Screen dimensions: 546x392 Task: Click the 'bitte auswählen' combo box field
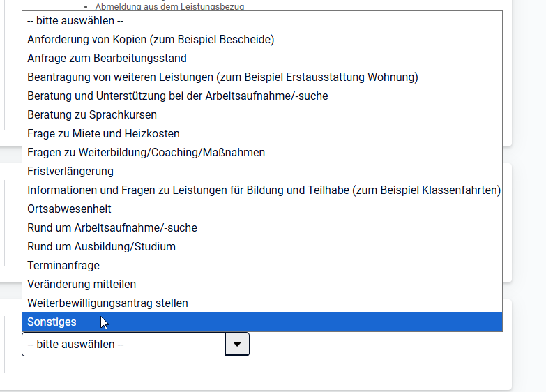(x=123, y=345)
